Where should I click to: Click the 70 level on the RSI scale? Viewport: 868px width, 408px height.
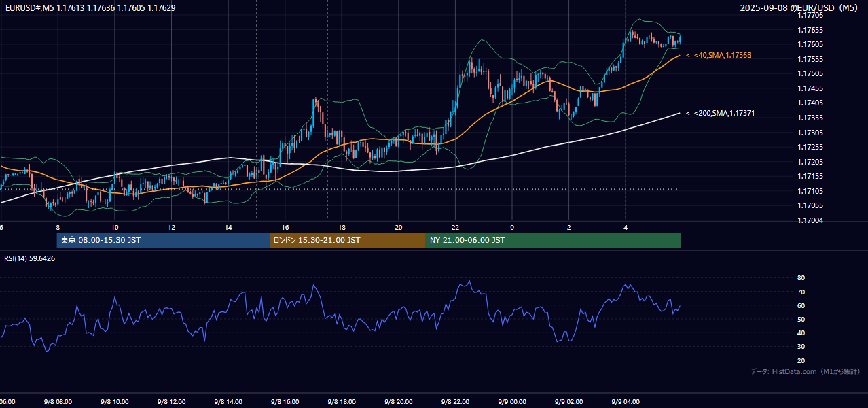pyautogui.click(x=801, y=292)
